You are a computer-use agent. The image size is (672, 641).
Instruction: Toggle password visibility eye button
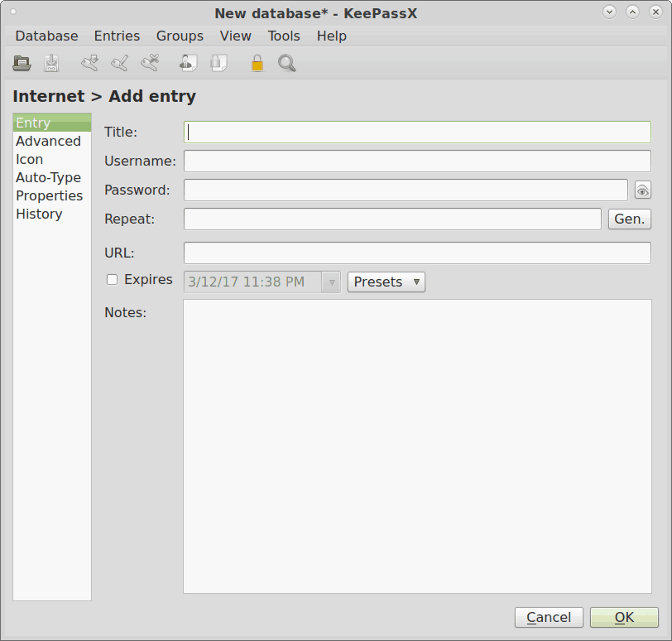642,190
